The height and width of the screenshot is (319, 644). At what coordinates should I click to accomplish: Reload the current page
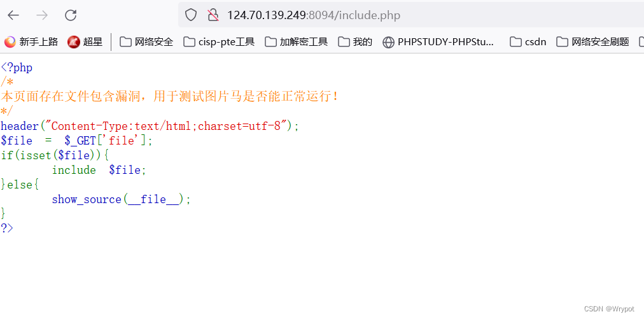tap(71, 16)
